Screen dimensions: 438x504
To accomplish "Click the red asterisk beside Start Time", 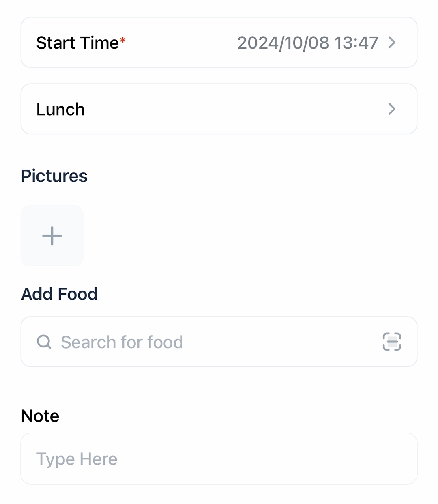I will point(122,40).
